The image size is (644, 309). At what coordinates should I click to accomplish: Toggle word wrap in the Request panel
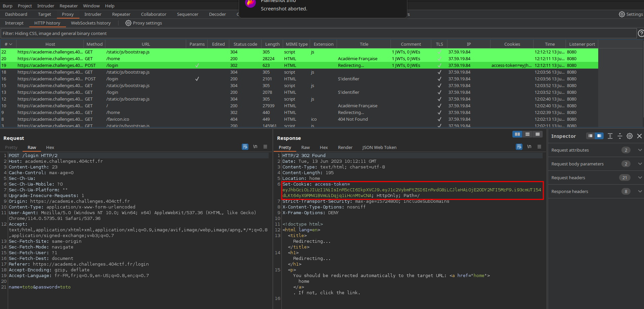[245, 147]
